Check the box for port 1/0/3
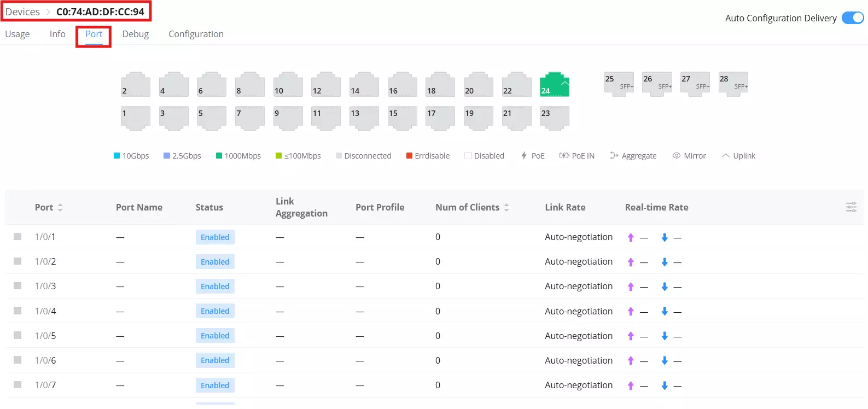The width and height of the screenshot is (868, 409). tap(18, 286)
